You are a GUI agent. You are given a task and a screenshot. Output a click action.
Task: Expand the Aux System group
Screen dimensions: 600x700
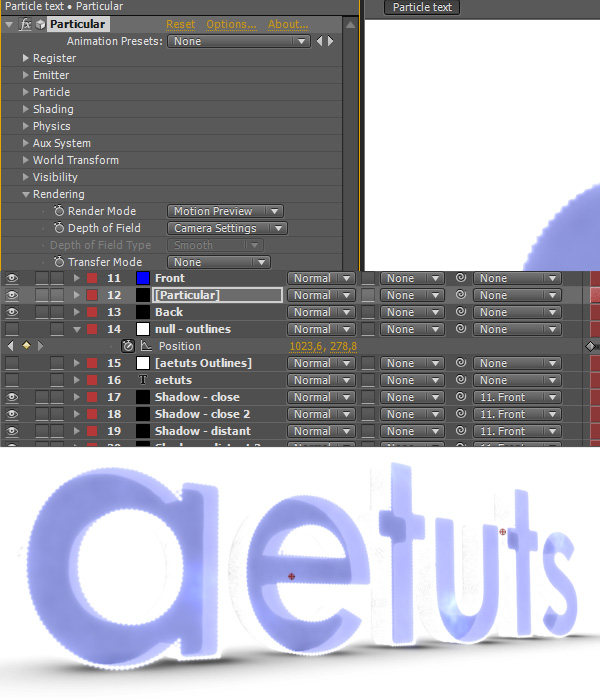[x=25, y=143]
